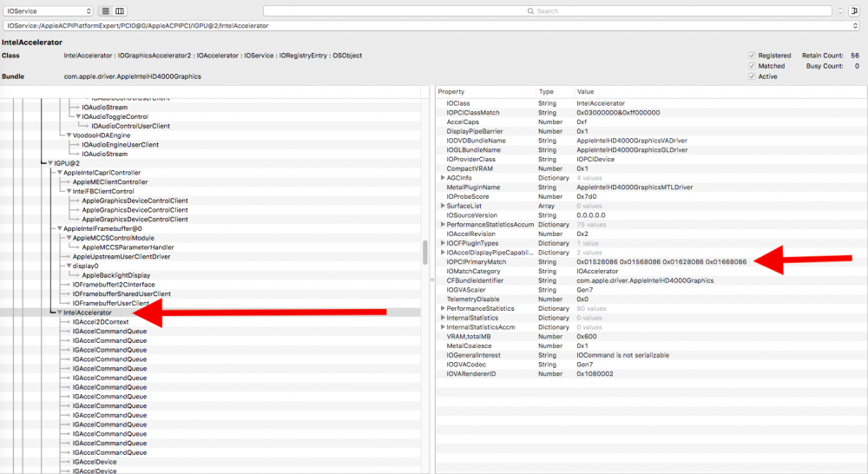Select IOFramebufferI2CInterface in the tree

[114, 285]
